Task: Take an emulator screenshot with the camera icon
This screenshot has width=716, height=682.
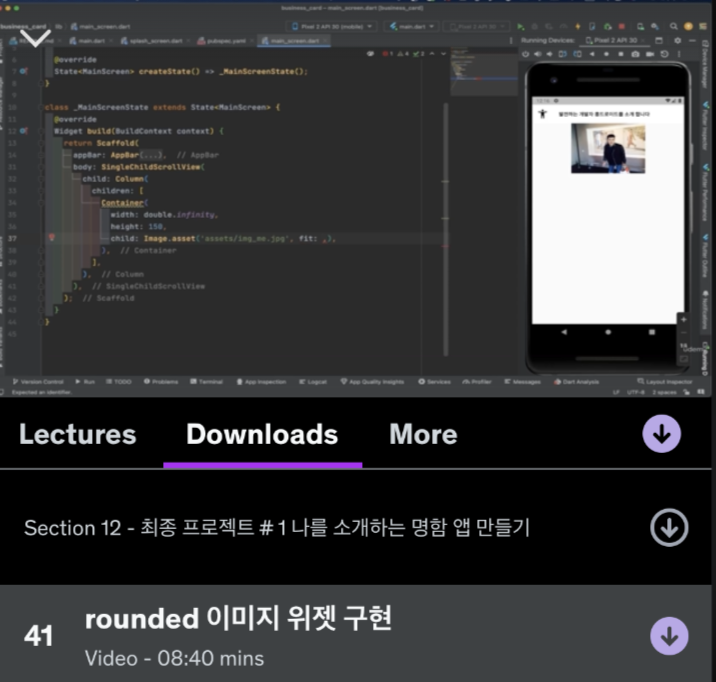Action: coord(635,54)
